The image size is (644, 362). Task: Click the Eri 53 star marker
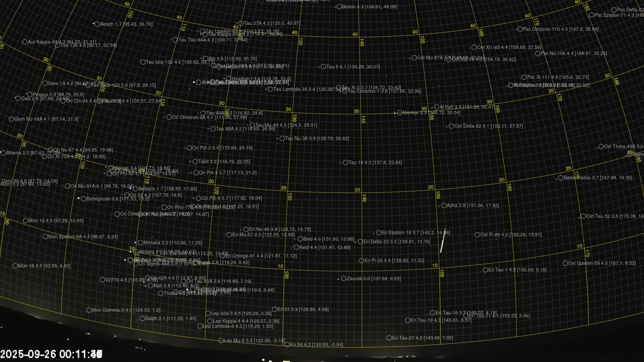(274, 309)
